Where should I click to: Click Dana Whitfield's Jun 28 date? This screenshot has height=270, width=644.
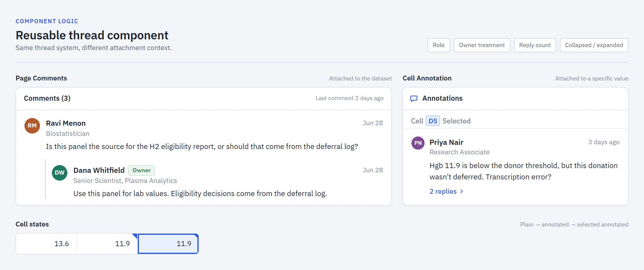coord(373,170)
